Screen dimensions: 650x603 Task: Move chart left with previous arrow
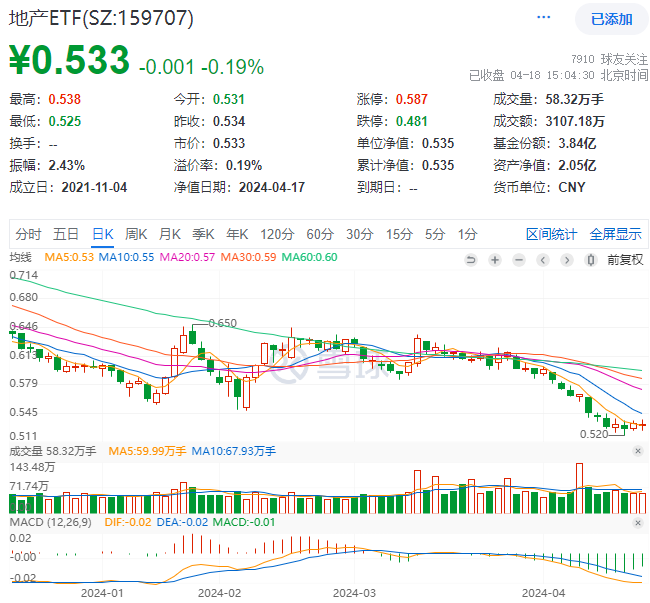point(543,260)
